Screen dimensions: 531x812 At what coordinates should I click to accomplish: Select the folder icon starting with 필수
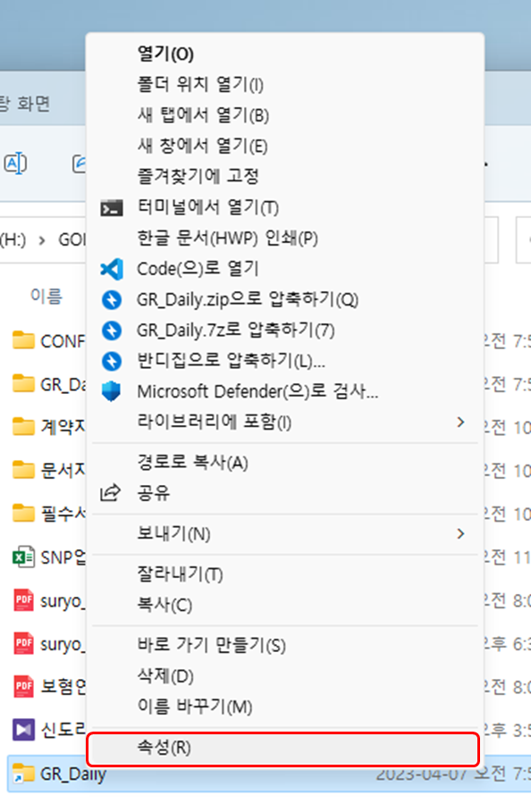pyautogui.click(x=23, y=514)
